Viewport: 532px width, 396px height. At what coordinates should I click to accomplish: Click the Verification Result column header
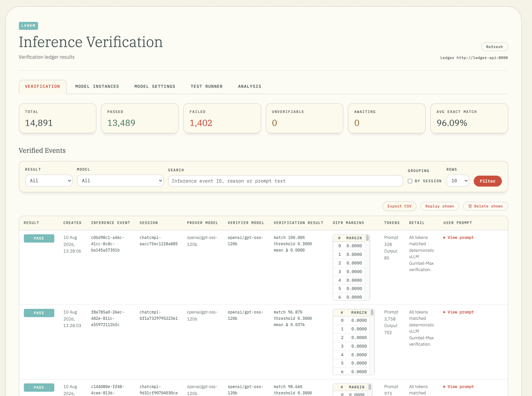(x=299, y=223)
